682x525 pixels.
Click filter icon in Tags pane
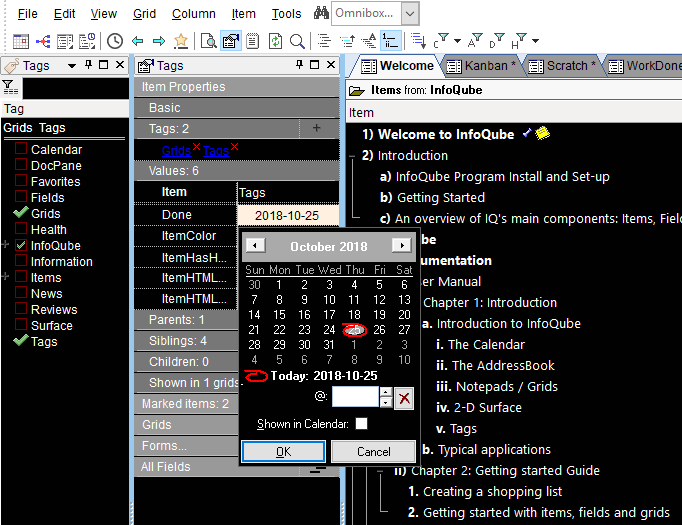tap(10, 87)
